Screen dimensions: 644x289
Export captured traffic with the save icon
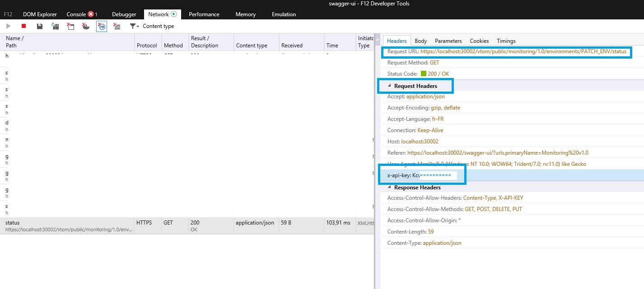point(40,27)
